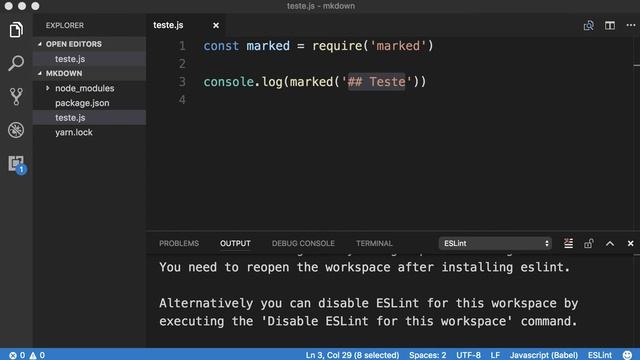Select the Output tab
This screenshot has width=640, height=360.
pyautogui.click(x=235, y=244)
